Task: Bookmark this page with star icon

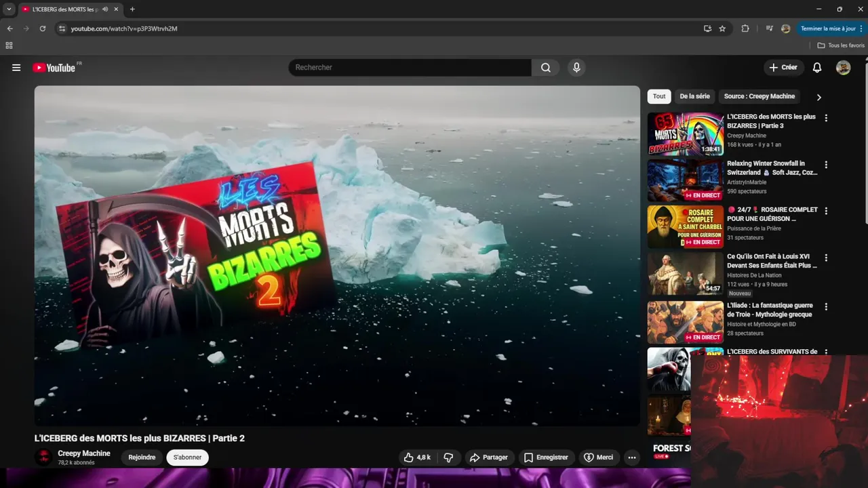Action: pos(722,28)
